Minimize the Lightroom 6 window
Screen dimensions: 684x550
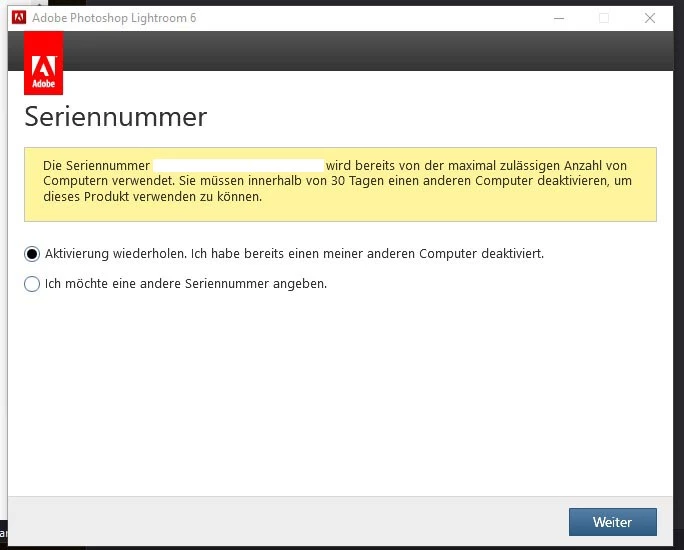tap(559, 18)
